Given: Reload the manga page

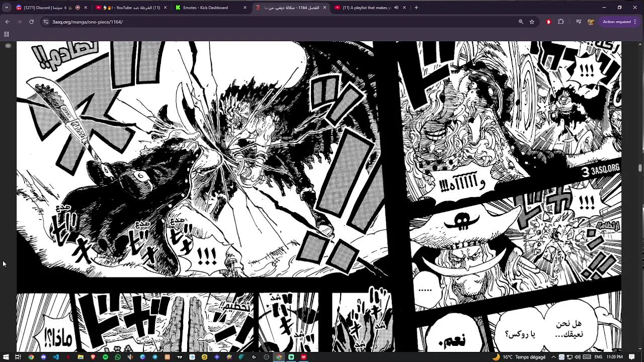Looking at the screenshot, I should point(31,22).
